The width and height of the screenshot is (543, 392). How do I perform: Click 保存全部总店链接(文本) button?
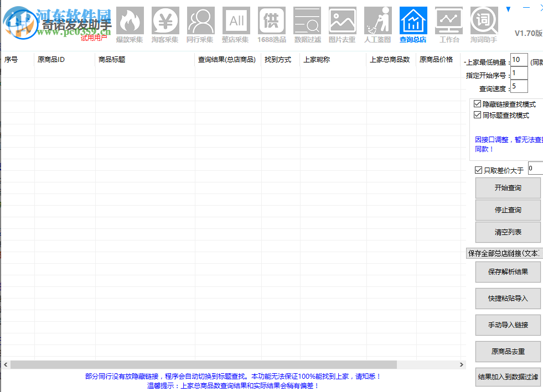pos(504,253)
